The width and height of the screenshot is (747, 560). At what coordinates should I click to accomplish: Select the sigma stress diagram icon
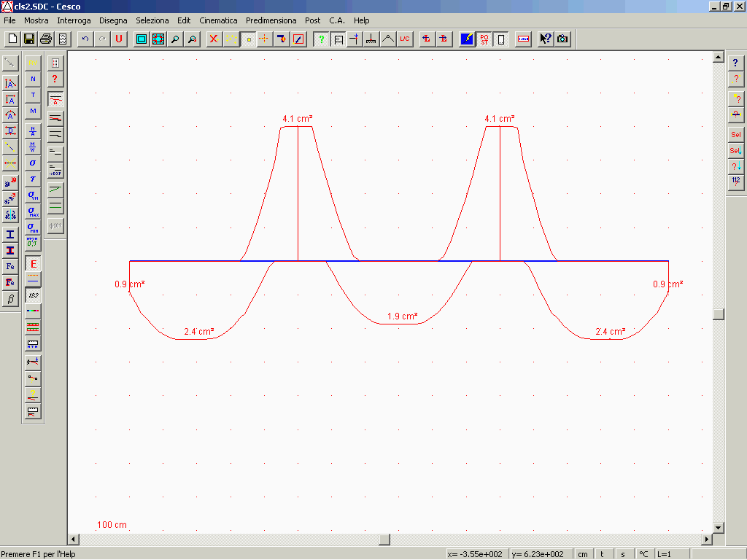(33, 163)
